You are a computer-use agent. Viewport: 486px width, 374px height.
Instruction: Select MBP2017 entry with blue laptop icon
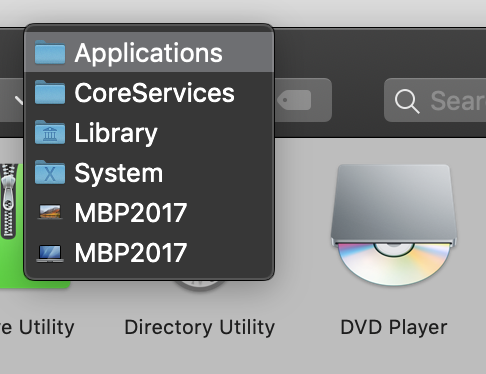click(x=149, y=253)
